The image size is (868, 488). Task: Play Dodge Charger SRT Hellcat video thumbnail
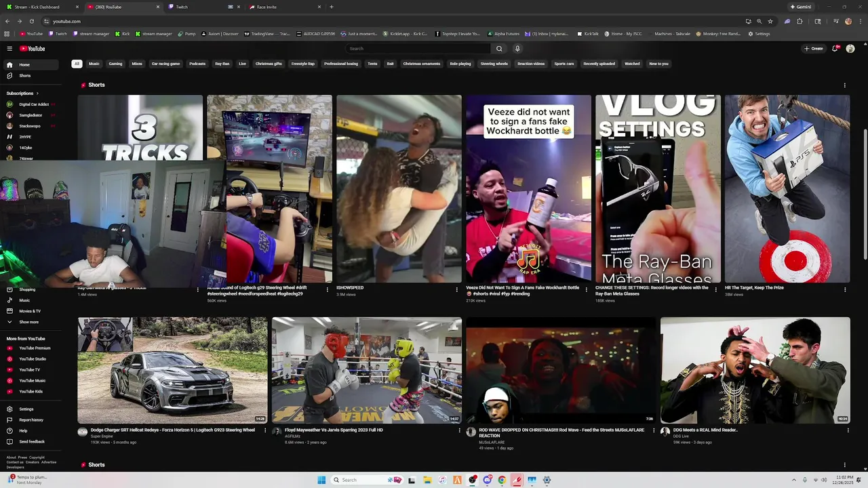pyautogui.click(x=172, y=370)
